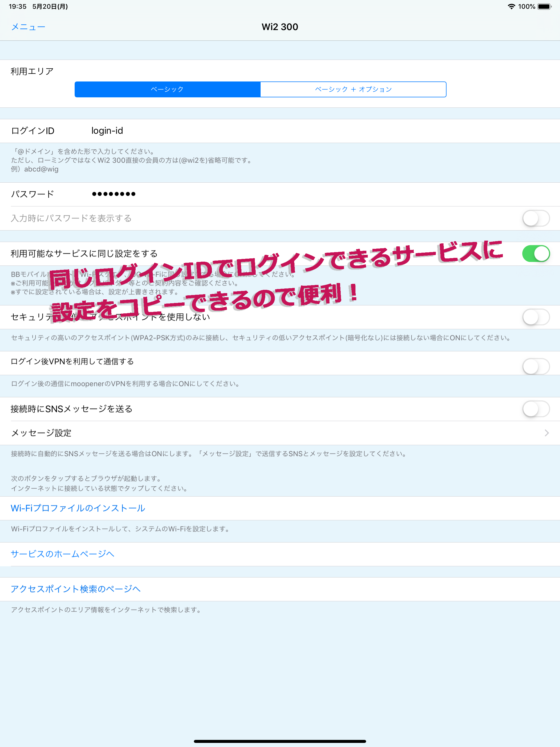Open the メッセージ設定 row
Image resolution: width=560 pixels, height=747 pixels.
(x=280, y=433)
